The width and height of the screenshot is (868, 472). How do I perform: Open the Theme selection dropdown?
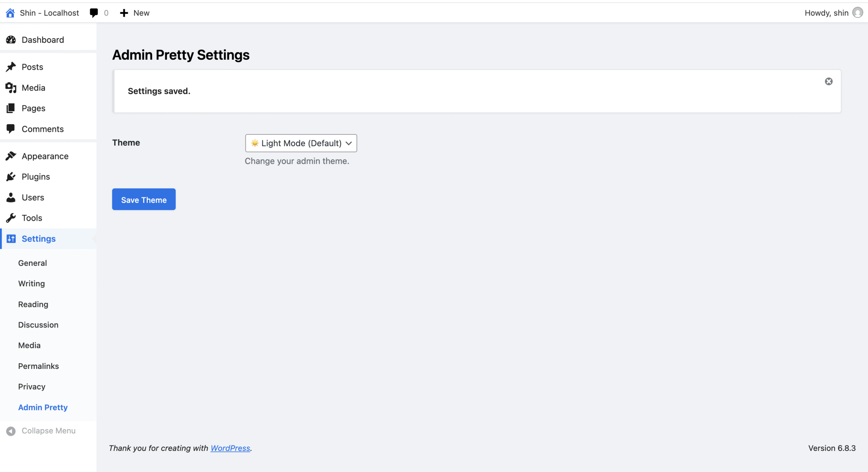click(301, 143)
